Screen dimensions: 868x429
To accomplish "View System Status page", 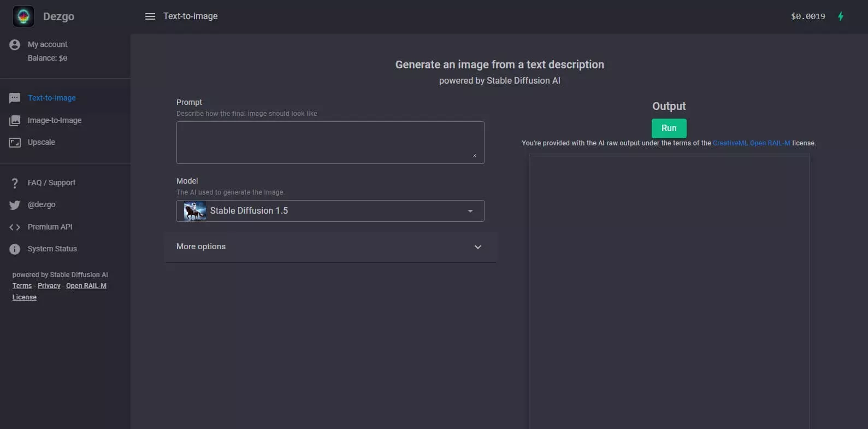I will tap(52, 249).
